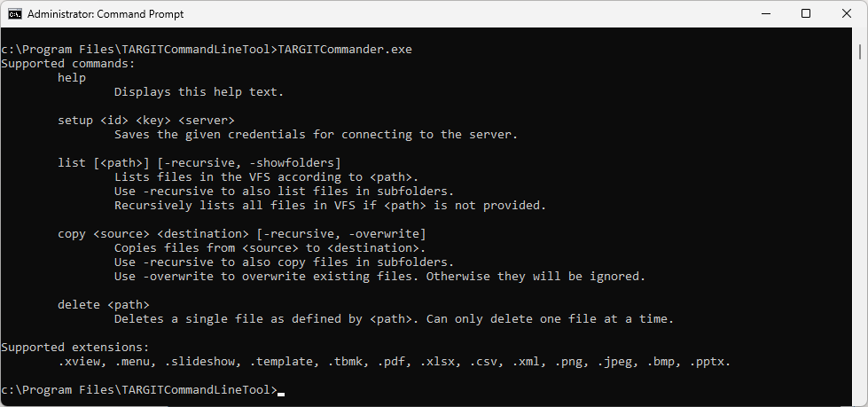Screen dimensions: 868x407
Task: Click 'Displays this help text.' line
Action: tap(199, 92)
